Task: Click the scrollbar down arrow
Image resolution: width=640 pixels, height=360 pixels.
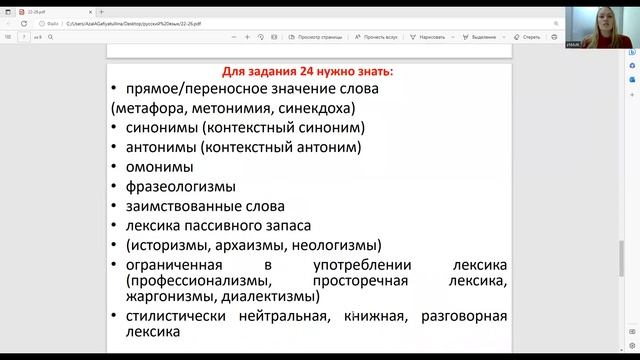Action: [x=621, y=350]
